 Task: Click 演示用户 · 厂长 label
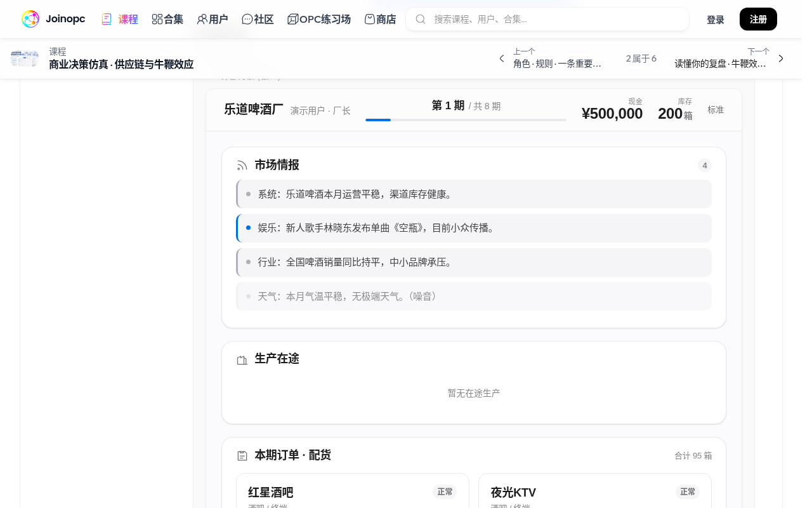[x=320, y=110]
